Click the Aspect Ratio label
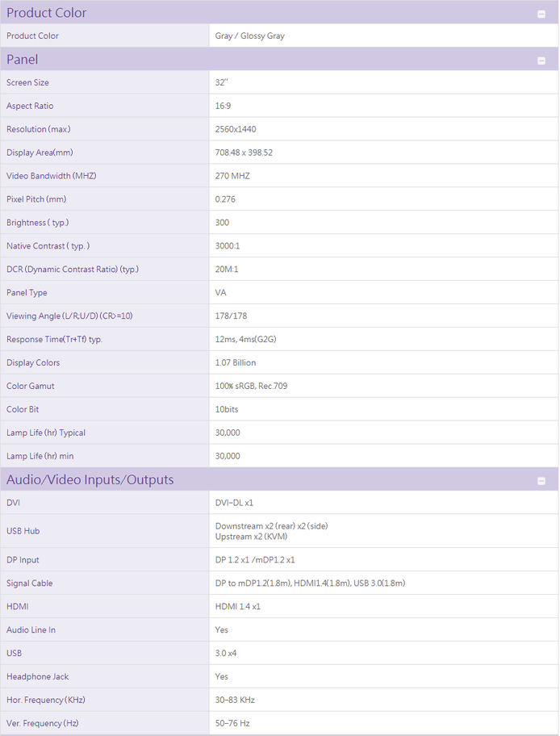This screenshot has height=736, width=560. coord(30,106)
